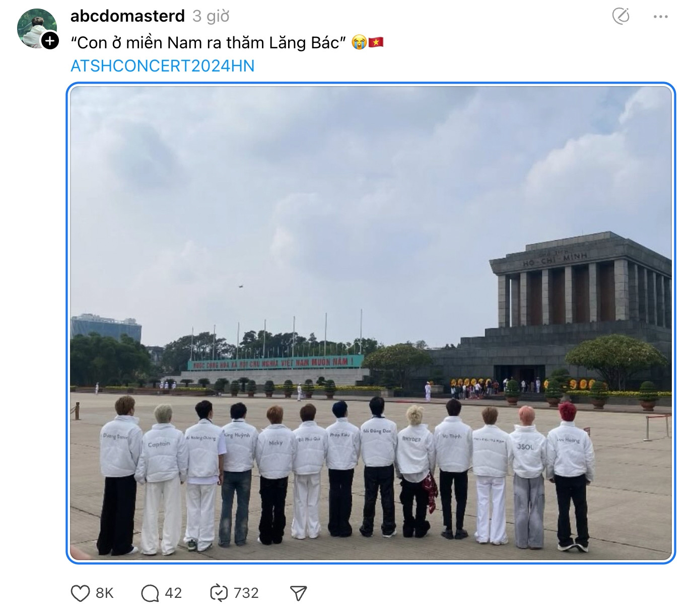View the 732 reposts count

(246, 593)
